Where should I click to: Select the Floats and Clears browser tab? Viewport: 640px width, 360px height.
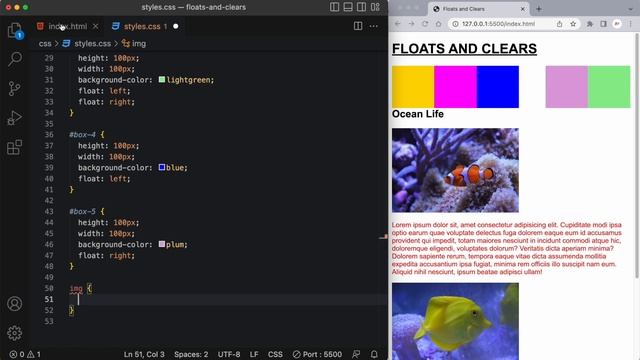pos(478,9)
